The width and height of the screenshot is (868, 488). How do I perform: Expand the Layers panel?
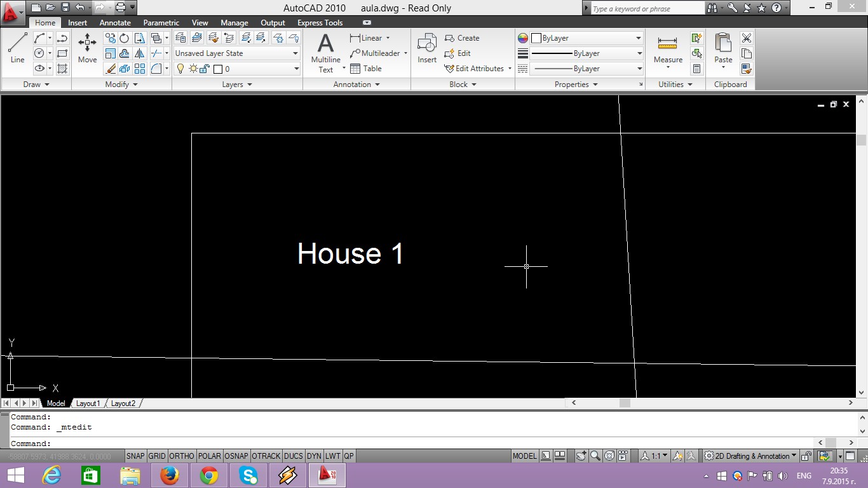pyautogui.click(x=237, y=85)
